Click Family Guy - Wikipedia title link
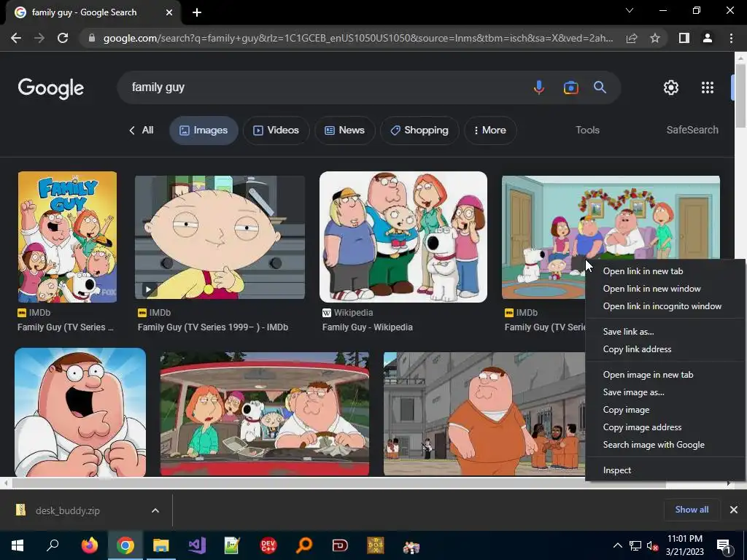This screenshot has height=560, width=747. click(x=368, y=327)
